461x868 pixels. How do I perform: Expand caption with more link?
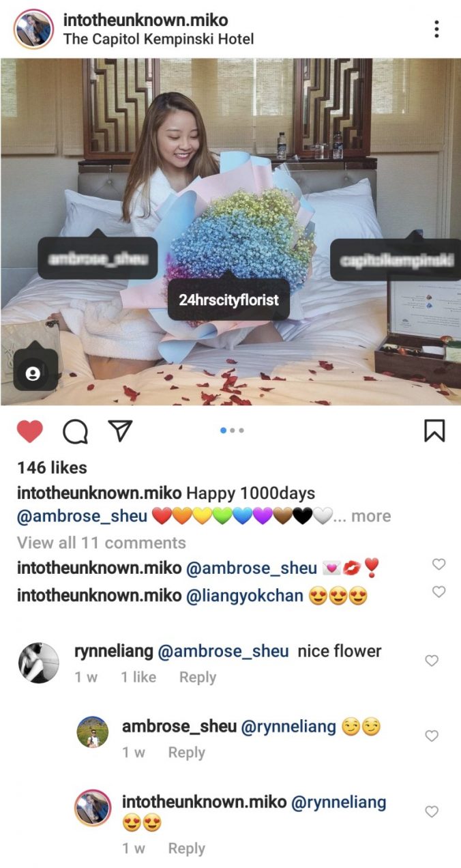pyautogui.click(x=371, y=516)
